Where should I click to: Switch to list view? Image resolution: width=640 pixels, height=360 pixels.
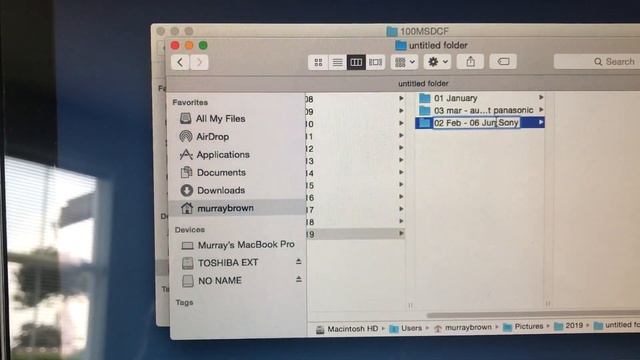click(337, 62)
